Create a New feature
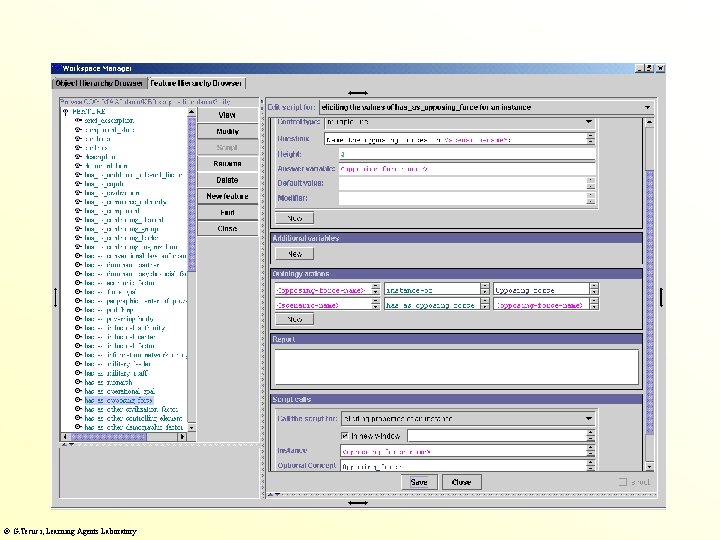720x540 pixels. 228,196
